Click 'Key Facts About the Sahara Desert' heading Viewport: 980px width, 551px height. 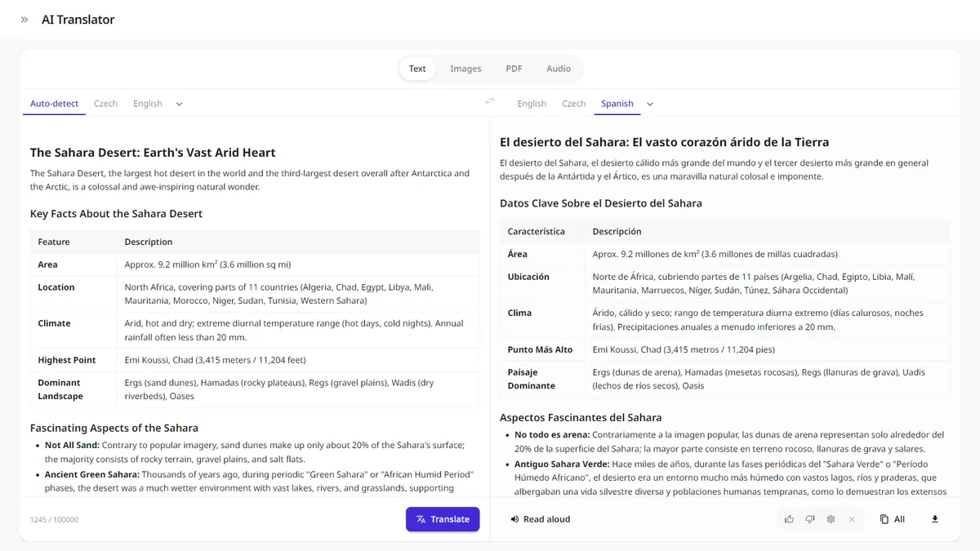116,214
